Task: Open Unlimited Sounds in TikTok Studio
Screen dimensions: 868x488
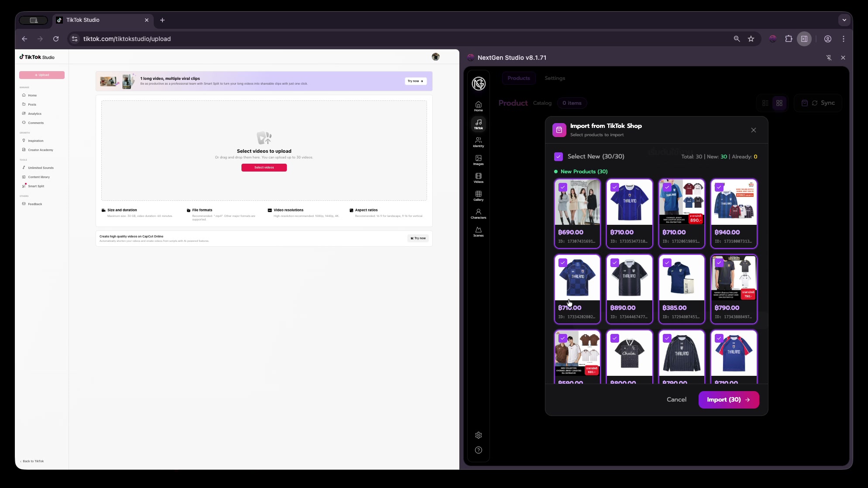Action: click(x=41, y=168)
